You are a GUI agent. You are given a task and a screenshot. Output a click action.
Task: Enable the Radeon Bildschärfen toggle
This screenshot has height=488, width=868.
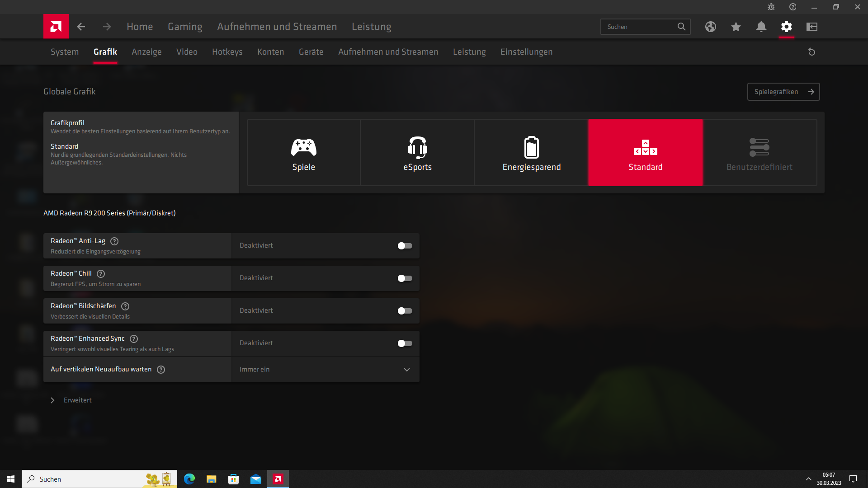[405, 311]
